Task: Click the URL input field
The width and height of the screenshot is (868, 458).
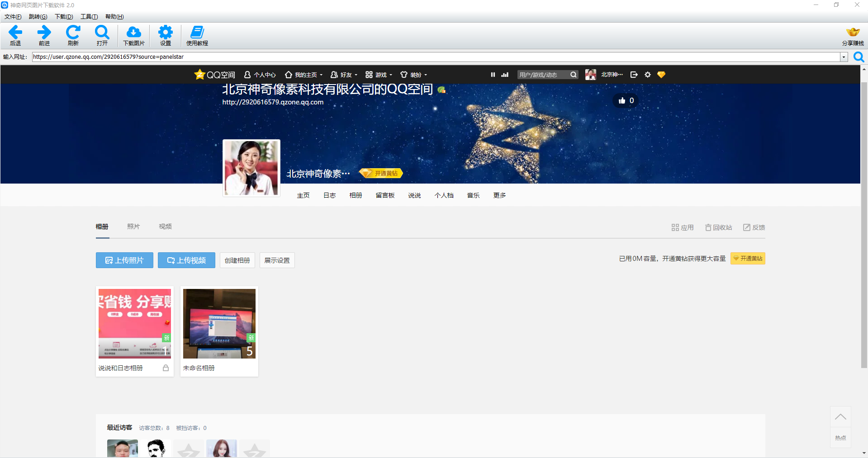Action: click(436, 57)
